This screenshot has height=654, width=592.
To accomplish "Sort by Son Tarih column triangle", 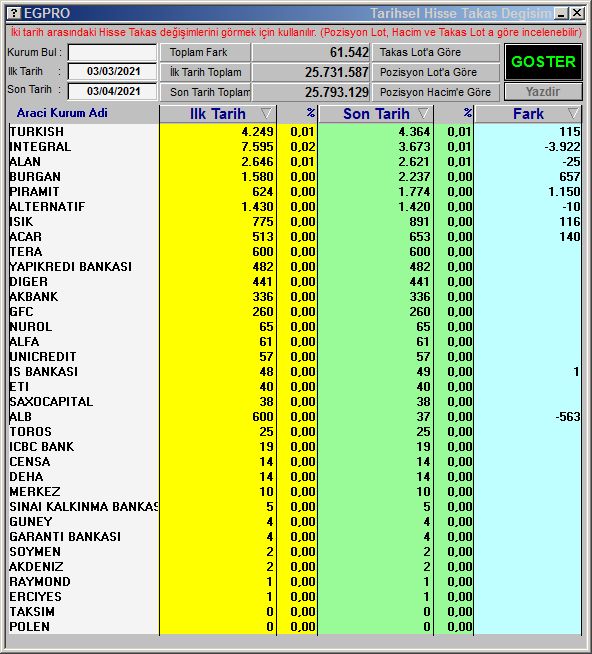I will click(x=423, y=113).
